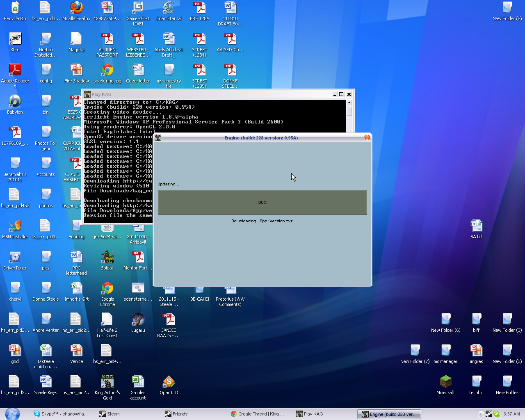Select the JANICE RAATS PDF file
The height and width of the screenshot is (420, 525).
tap(169, 326)
